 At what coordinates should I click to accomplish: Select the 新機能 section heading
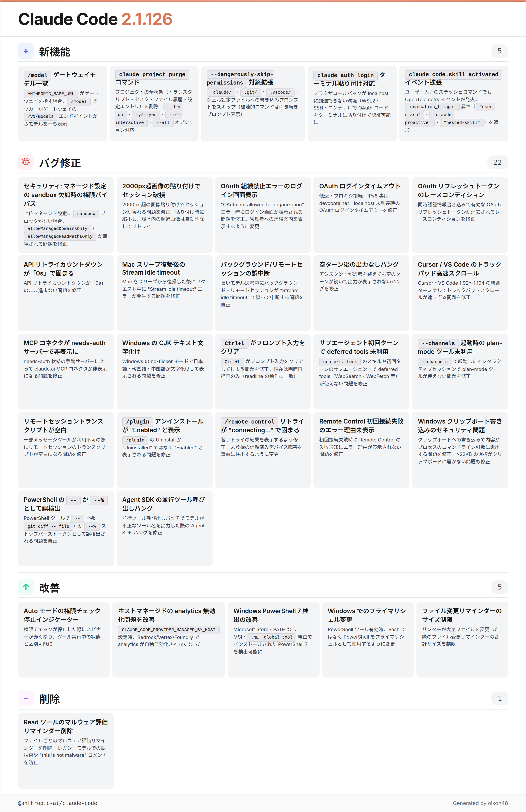[x=55, y=51]
